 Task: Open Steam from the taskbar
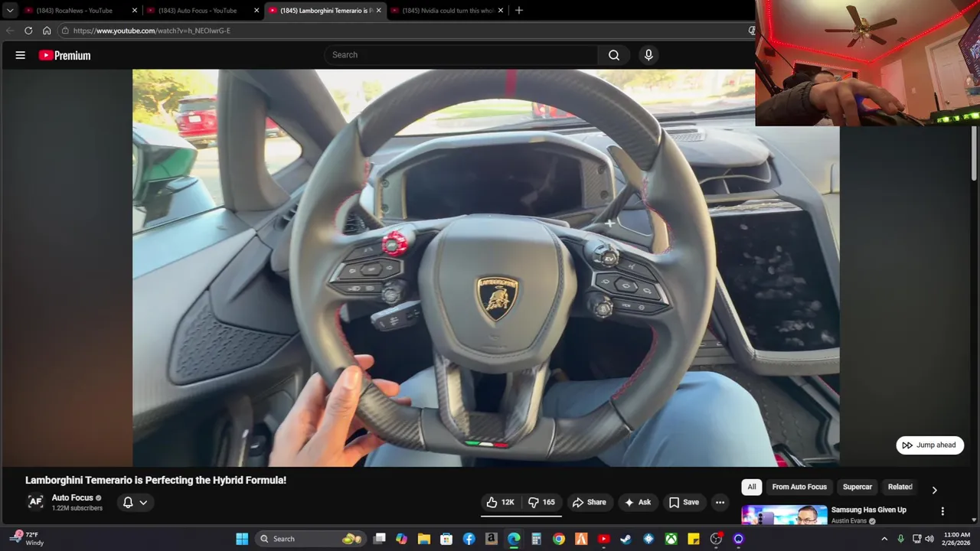(626, 539)
